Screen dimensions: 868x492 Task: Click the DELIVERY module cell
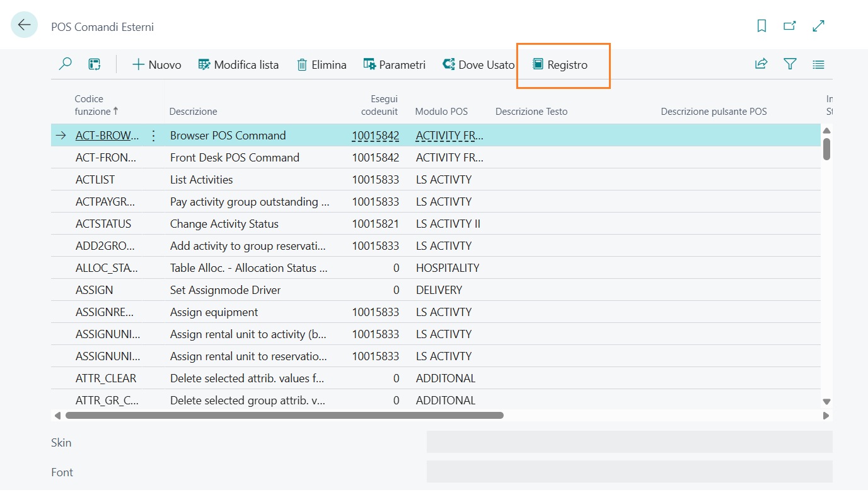pos(439,290)
